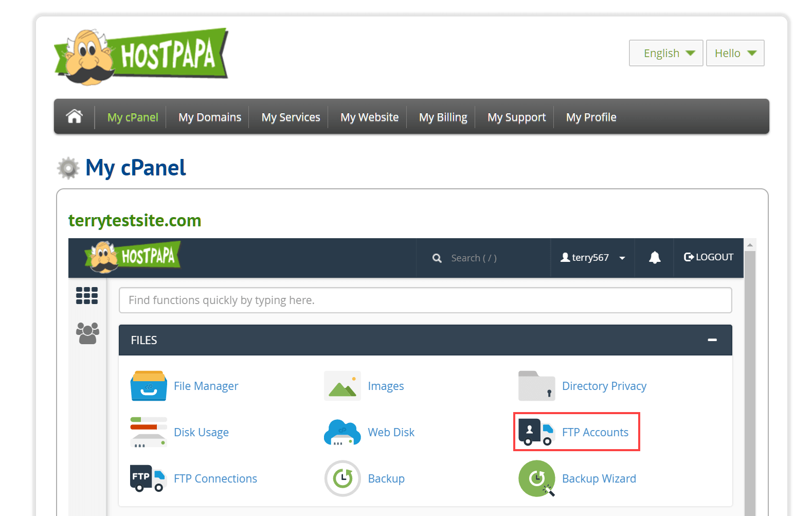The image size is (812, 516).
Task: Open the Backup Wizard link
Action: point(599,478)
